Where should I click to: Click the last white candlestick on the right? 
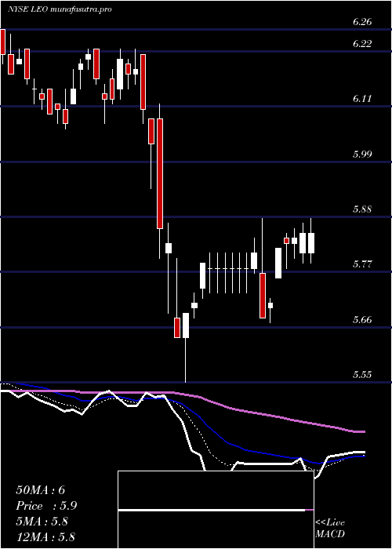coord(310,242)
